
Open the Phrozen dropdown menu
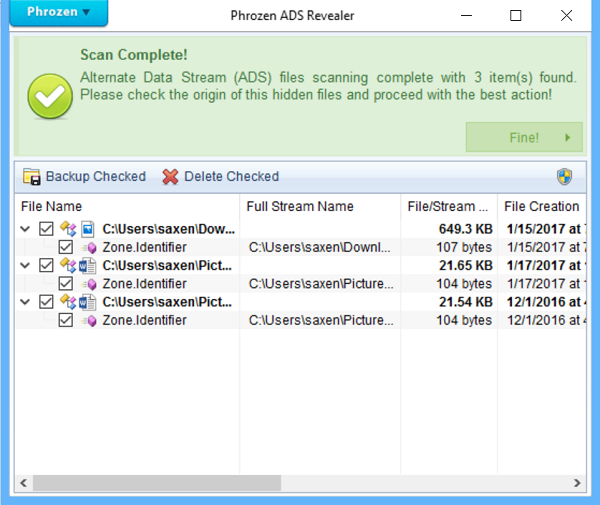[58, 12]
